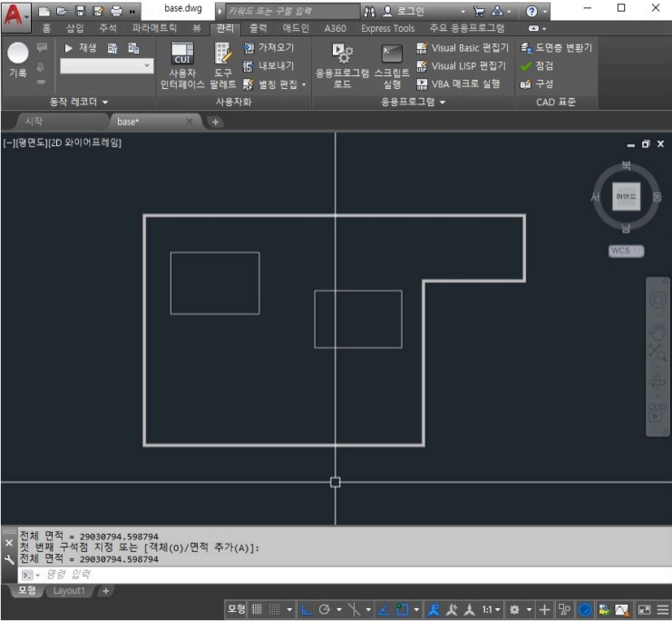Click the 가져오기 import customization button
Screen dimensions: 672x621
(268, 47)
